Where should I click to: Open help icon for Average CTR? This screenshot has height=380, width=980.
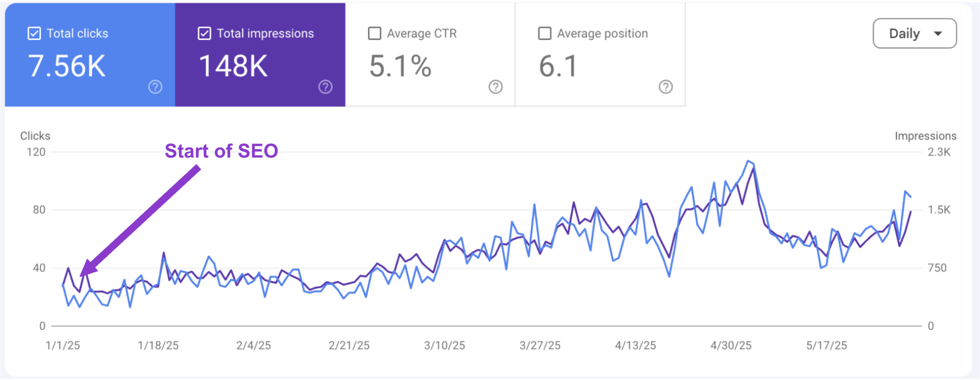click(495, 87)
